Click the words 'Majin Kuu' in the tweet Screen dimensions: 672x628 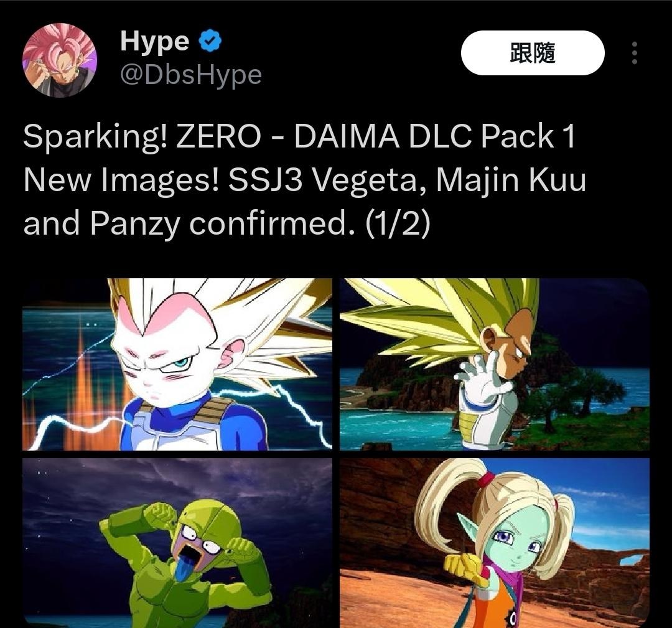tap(511, 180)
